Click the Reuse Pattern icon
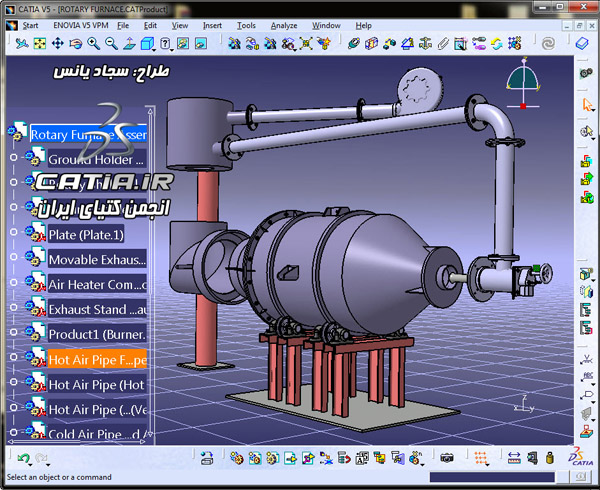The height and width of the screenshot is (490, 600). [x=514, y=44]
